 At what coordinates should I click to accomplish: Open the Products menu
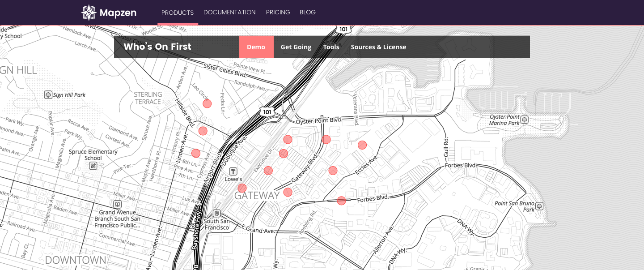point(178,13)
